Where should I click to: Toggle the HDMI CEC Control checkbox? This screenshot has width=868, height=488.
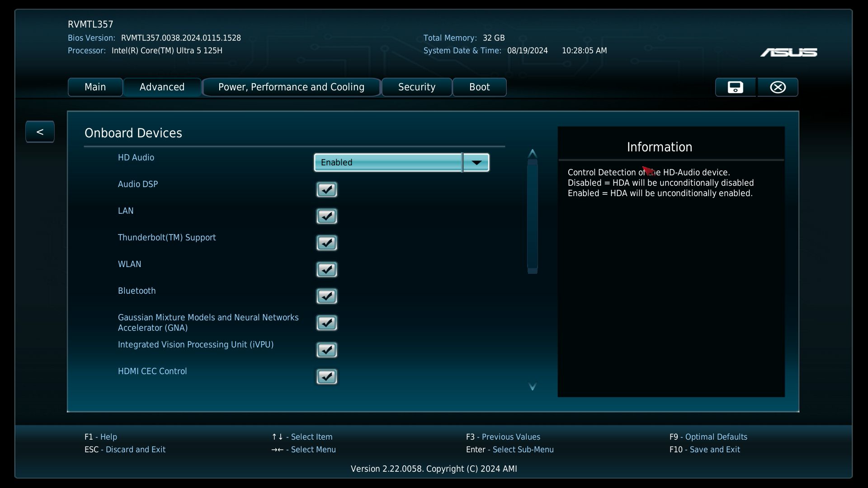pos(326,376)
